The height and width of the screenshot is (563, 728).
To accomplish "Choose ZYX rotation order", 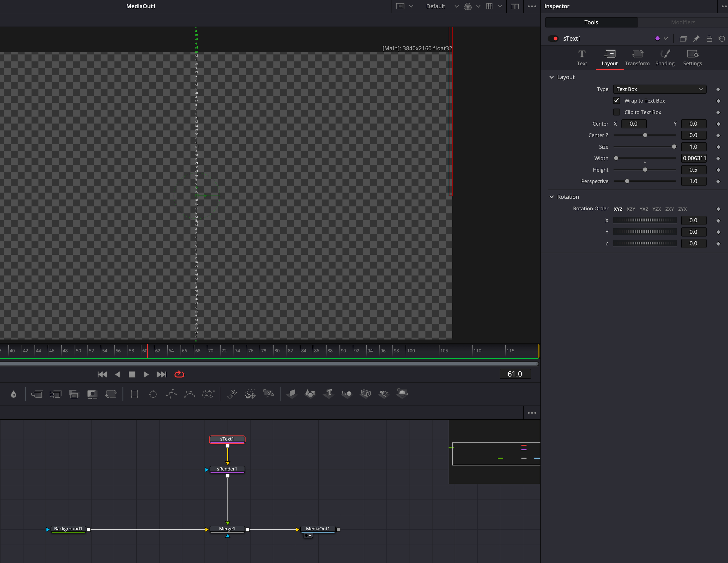I will [x=682, y=209].
